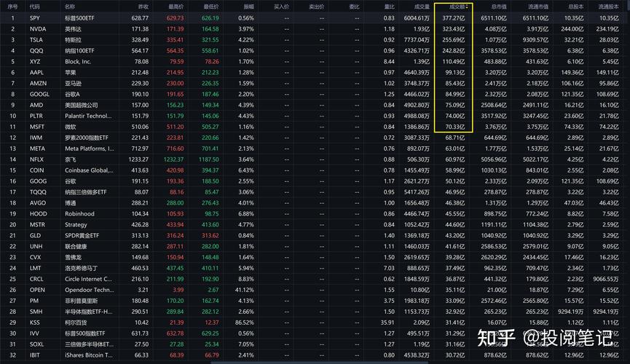
Task: Click IWM turnover value 68.71亿
Action: (454, 138)
